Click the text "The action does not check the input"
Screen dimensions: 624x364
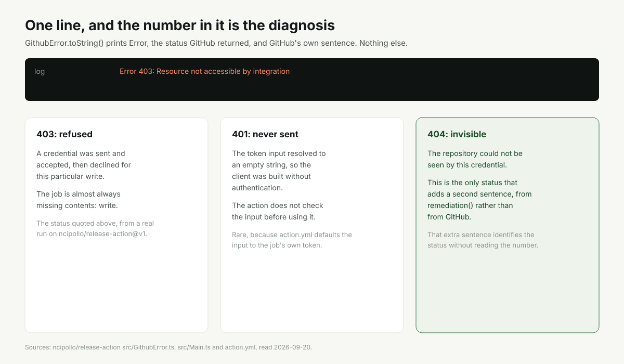click(278, 211)
